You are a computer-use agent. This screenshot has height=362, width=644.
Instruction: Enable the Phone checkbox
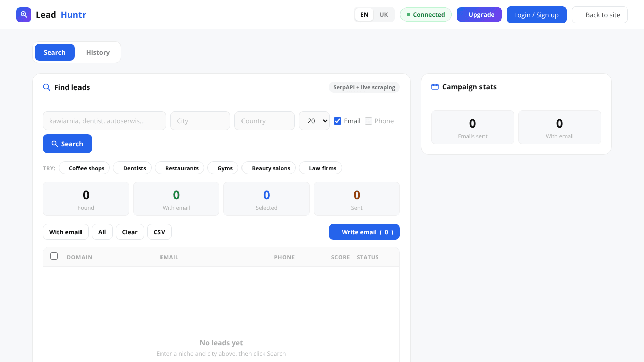coord(369,121)
